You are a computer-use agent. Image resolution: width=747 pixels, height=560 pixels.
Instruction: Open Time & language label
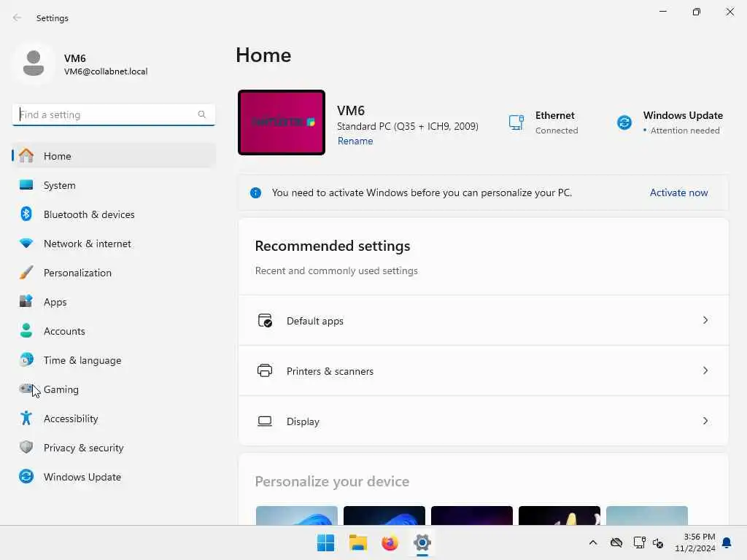(82, 360)
